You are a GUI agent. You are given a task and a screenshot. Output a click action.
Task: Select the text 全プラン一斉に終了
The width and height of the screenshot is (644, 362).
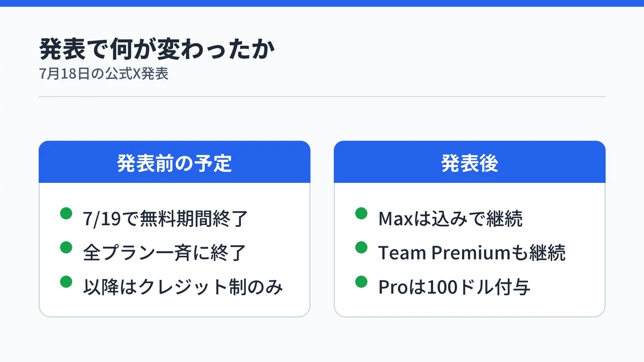tap(165, 253)
